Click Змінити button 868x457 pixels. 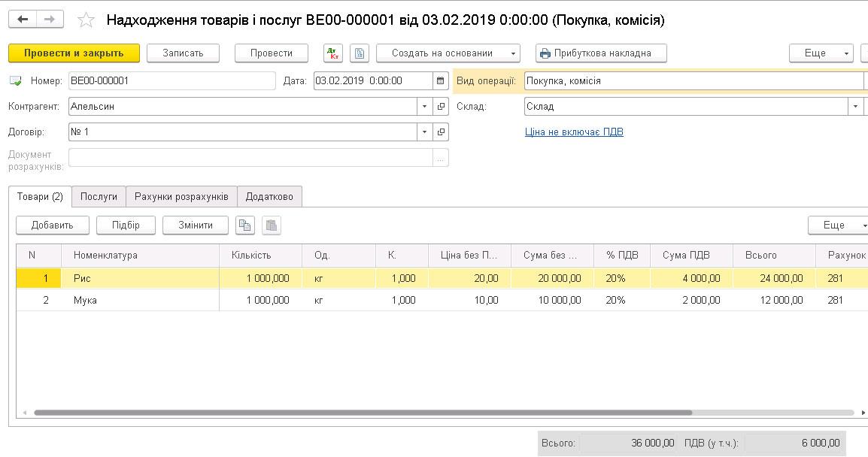point(196,225)
